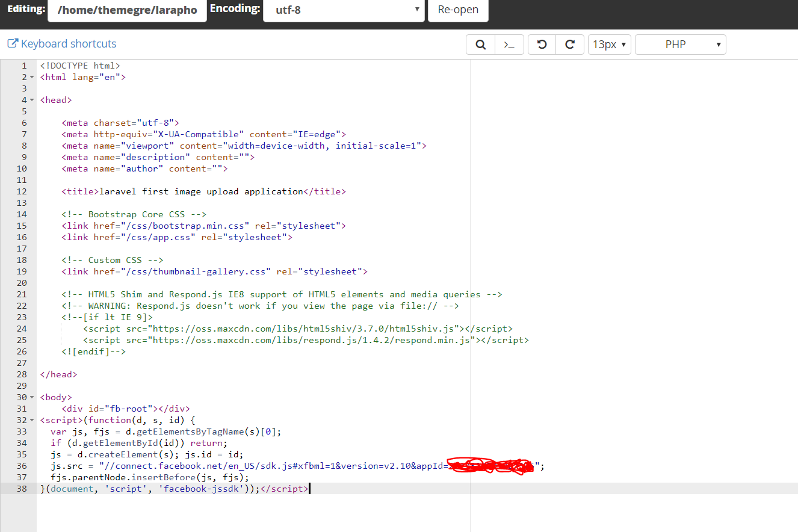The width and height of the screenshot is (798, 532).
Task: Open the Keyboard shortcuts link
Action: 67,43
